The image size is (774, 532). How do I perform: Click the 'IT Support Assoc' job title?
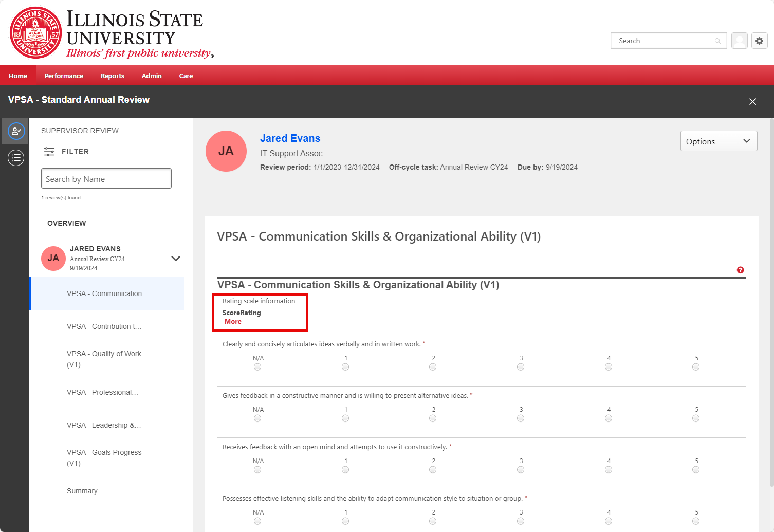291,153
